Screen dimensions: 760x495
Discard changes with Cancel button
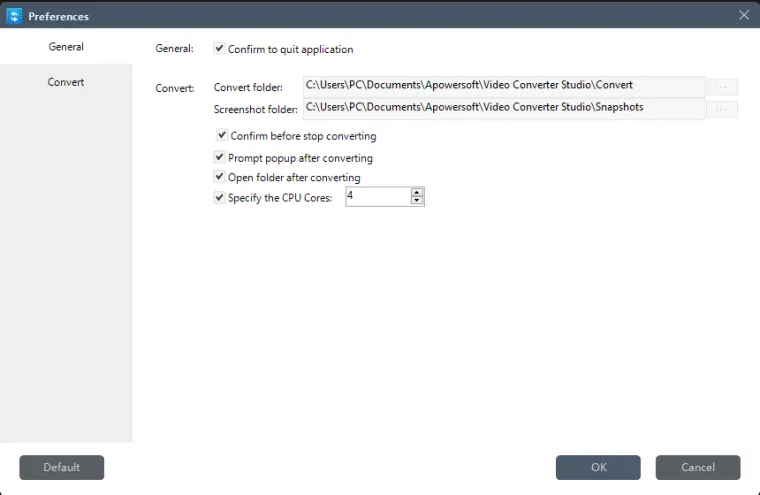pyautogui.click(x=698, y=467)
